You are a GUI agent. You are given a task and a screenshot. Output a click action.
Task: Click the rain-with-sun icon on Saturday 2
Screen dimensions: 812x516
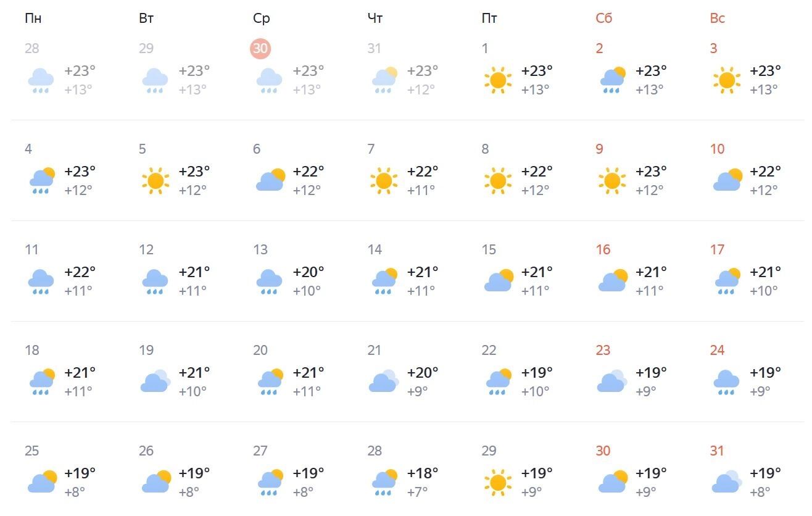[x=613, y=80]
